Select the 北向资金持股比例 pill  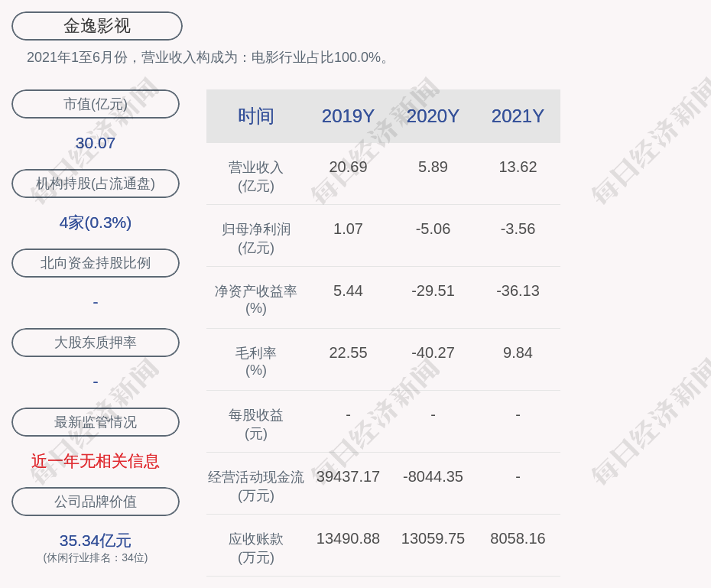point(96,263)
